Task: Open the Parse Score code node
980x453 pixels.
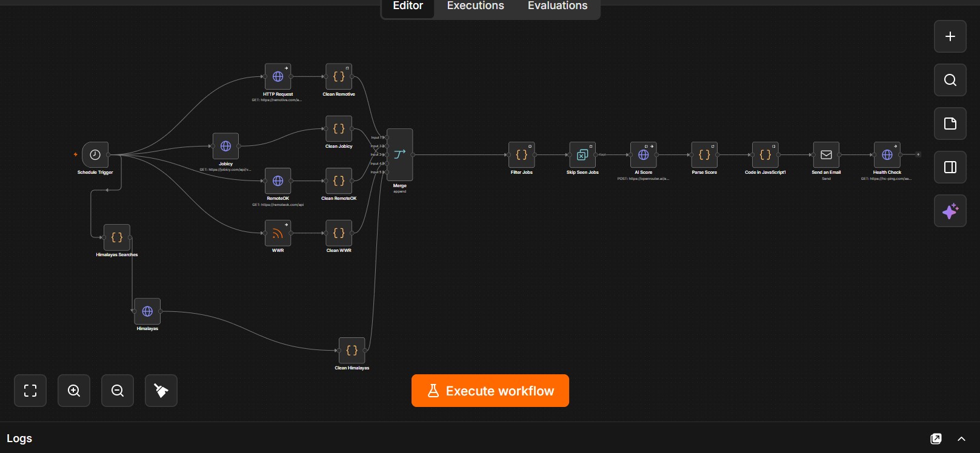Action: click(x=704, y=155)
